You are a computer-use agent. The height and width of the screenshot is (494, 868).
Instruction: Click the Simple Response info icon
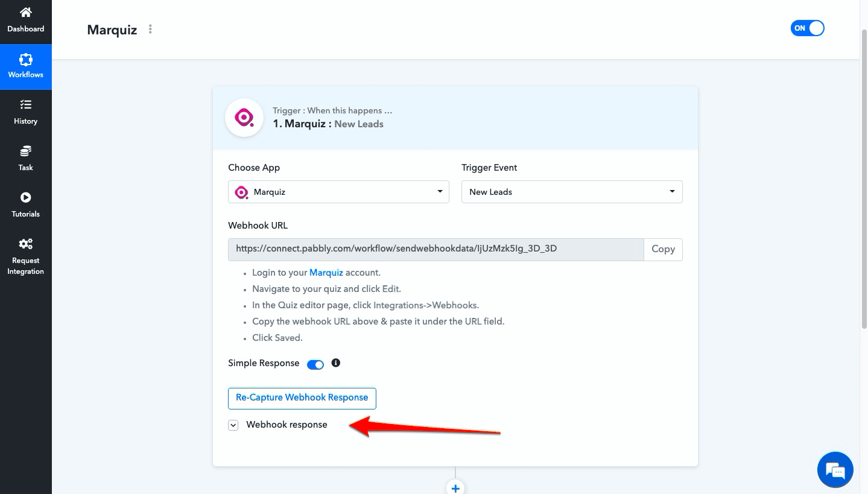click(336, 363)
